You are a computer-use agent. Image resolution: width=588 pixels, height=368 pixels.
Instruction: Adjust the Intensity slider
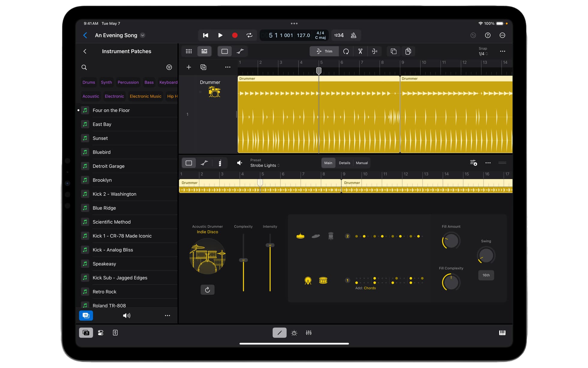pos(270,245)
